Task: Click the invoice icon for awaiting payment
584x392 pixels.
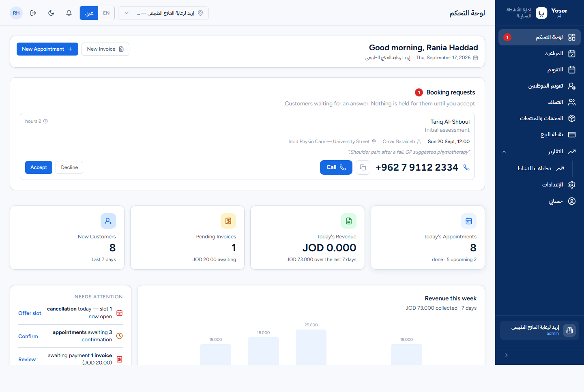Action: pos(120,359)
